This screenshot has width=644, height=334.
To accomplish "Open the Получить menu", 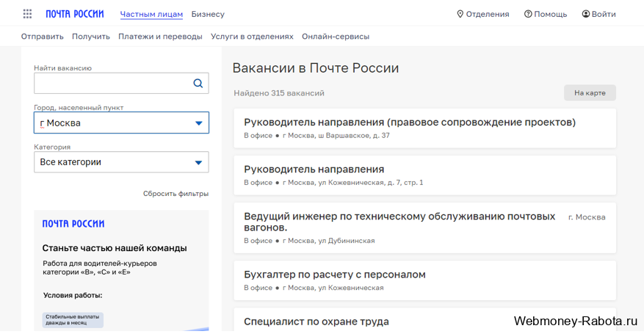I will (x=91, y=37).
